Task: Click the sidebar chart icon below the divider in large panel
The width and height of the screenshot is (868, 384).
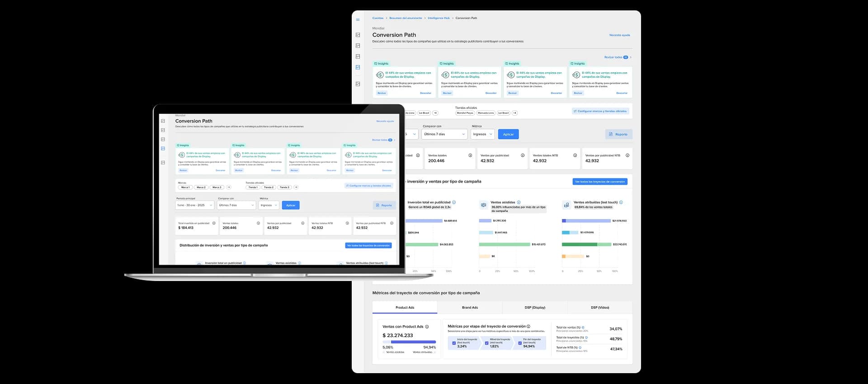Action: point(358,84)
